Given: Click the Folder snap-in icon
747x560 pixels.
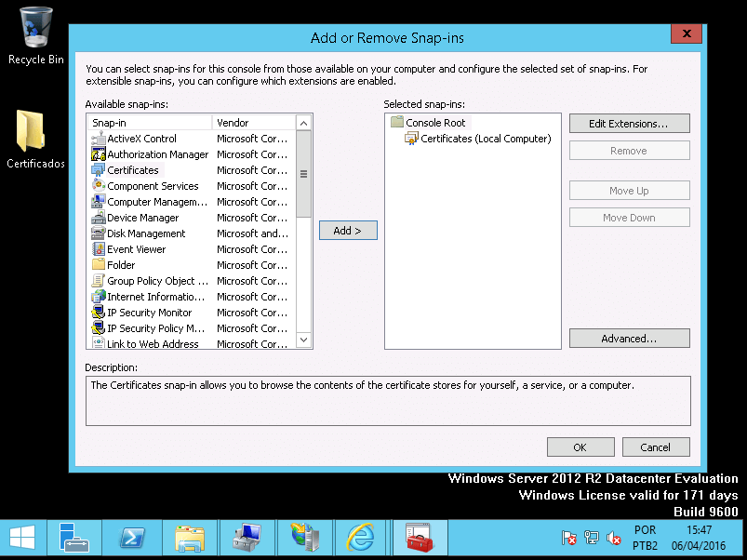Looking at the screenshot, I should pos(98,265).
